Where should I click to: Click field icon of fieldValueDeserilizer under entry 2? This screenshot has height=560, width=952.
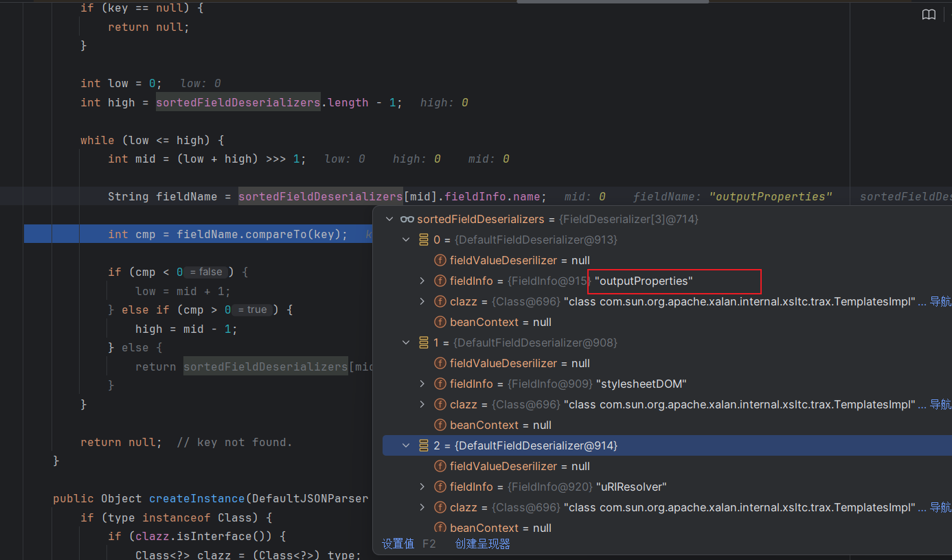tap(440, 466)
